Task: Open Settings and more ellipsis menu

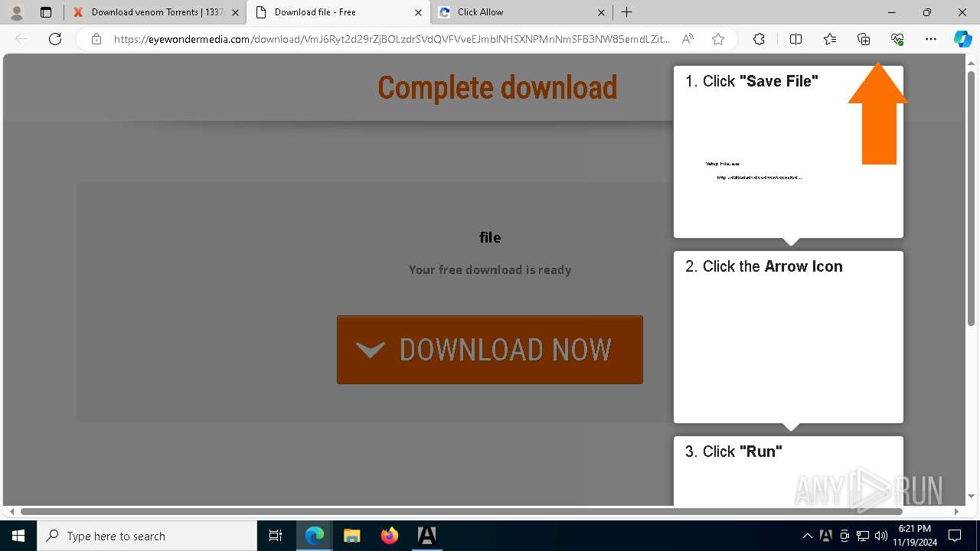Action: 931,39
